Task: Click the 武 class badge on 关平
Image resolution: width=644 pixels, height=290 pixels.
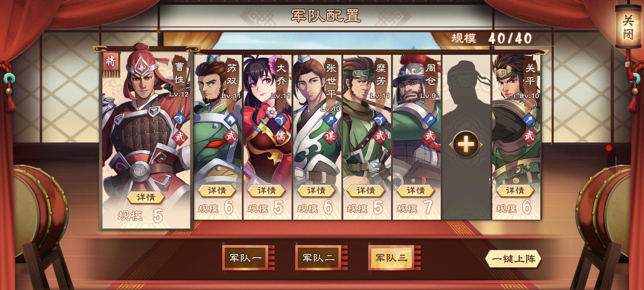Action: (x=529, y=136)
